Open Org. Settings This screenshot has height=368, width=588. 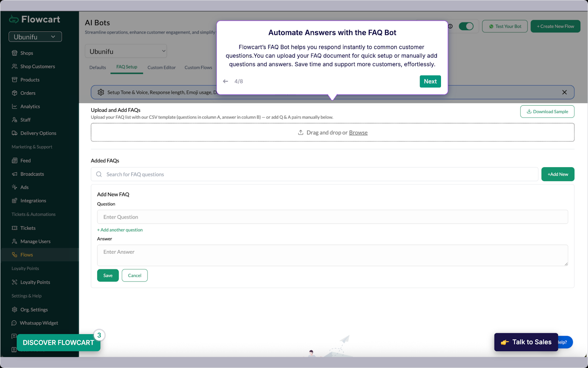(29, 309)
